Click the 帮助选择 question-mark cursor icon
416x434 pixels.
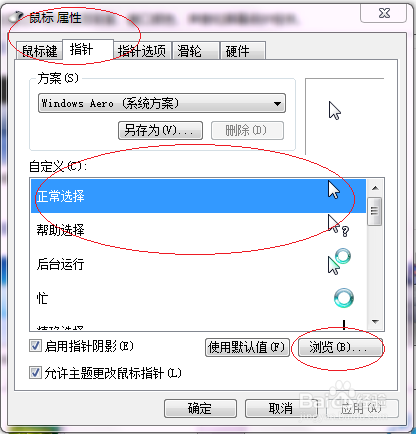pos(338,226)
